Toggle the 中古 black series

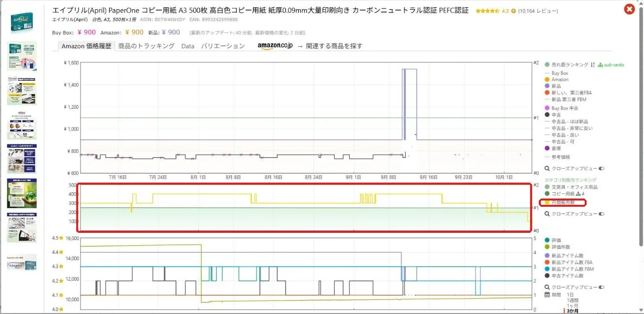click(x=553, y=115)
